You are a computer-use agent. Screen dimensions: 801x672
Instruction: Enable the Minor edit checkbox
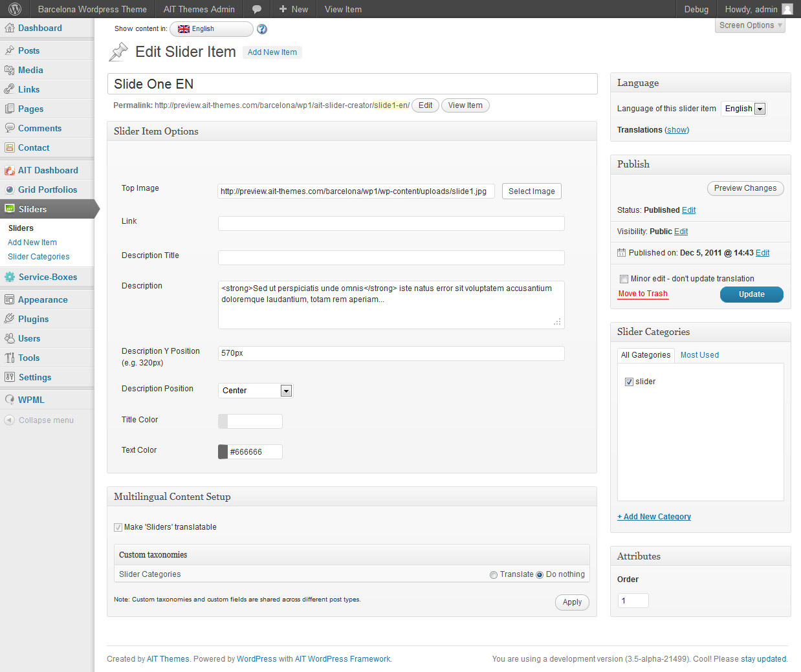[624, 279]
